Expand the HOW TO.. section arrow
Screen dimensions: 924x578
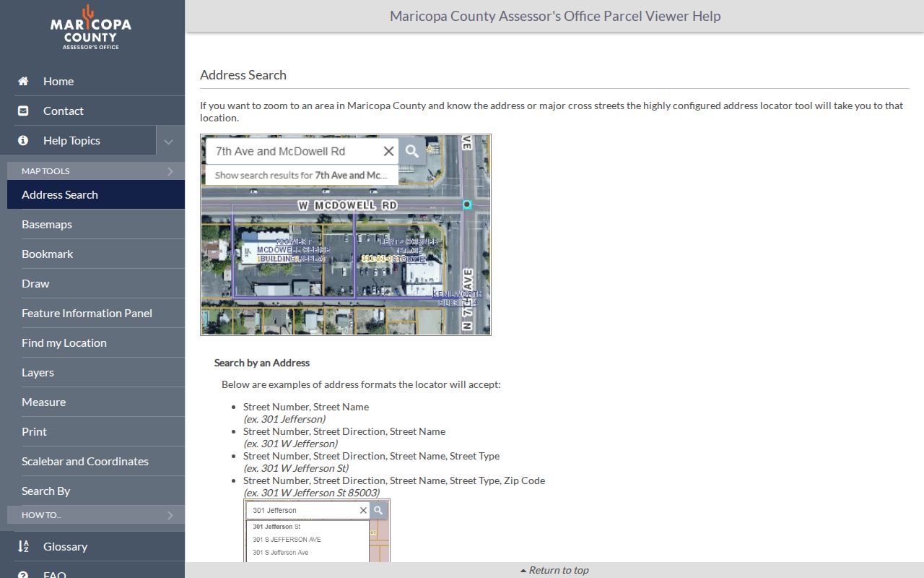[170, 515]
